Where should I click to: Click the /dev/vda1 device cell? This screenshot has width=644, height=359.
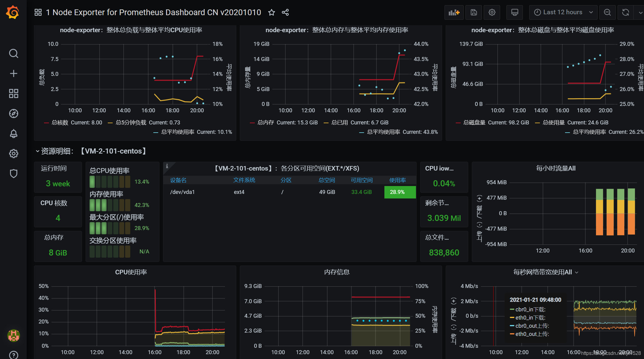click(x=182, y=192)
